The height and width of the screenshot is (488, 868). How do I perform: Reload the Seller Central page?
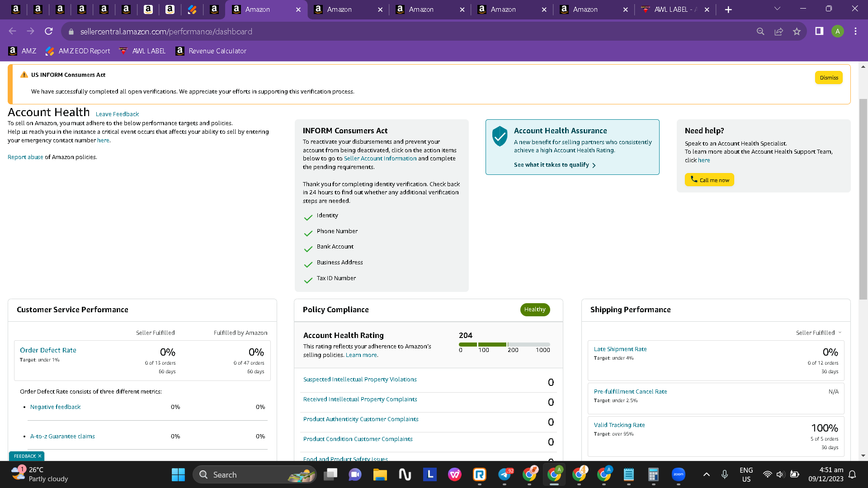tap(49, 31)
